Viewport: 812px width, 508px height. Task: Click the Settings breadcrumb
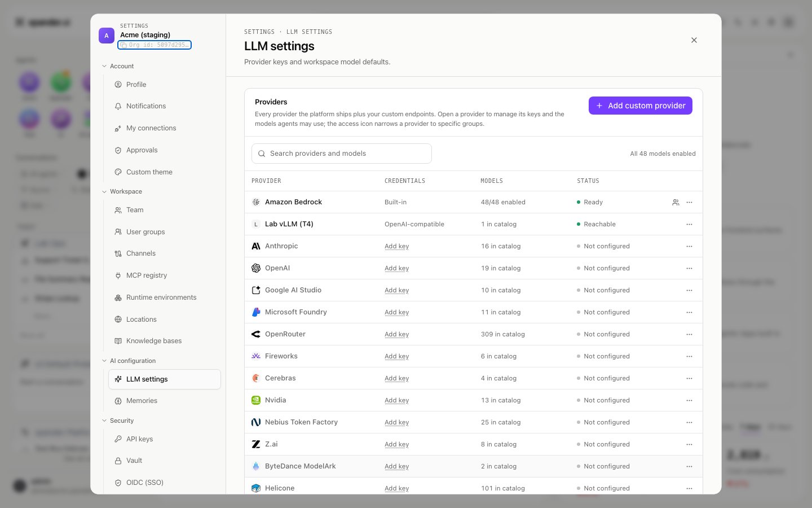coord(259,32)
